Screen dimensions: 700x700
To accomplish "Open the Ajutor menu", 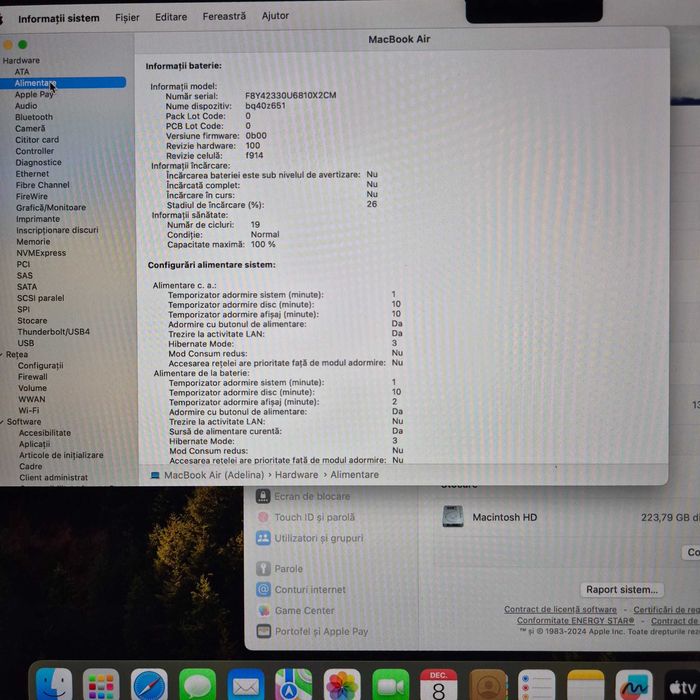I will click(275, 16).
